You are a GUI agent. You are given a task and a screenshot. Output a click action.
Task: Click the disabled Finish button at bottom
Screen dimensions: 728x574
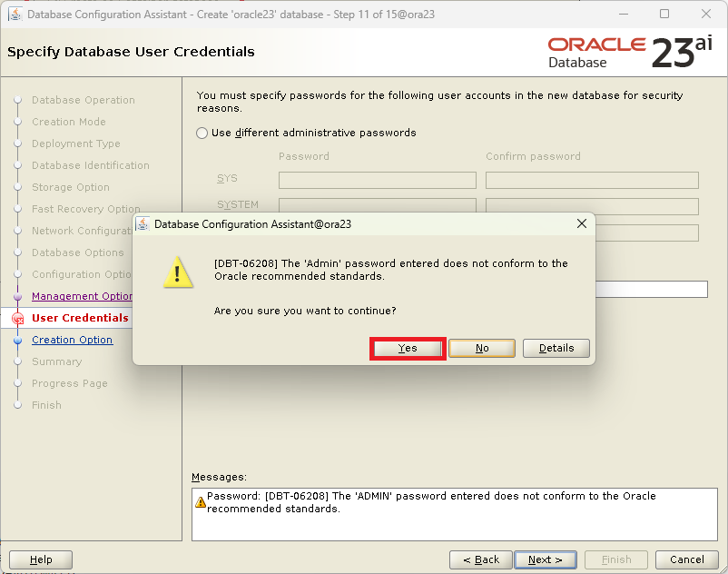point(616,559)
